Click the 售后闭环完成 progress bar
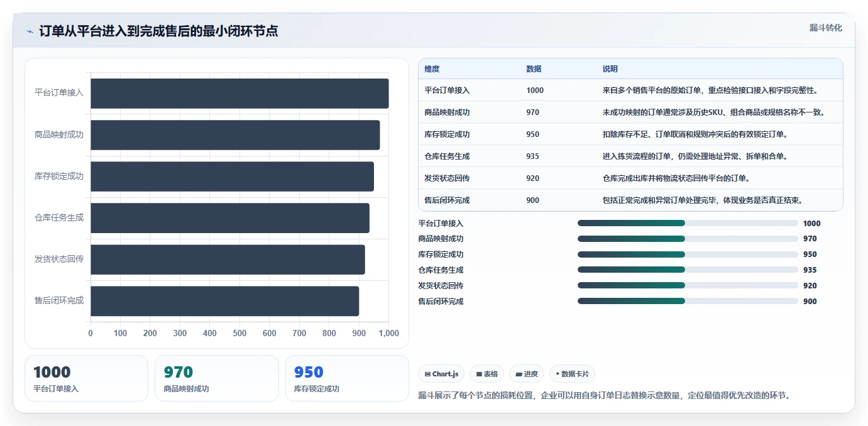The image size is (868, 426). pos(688,302)
